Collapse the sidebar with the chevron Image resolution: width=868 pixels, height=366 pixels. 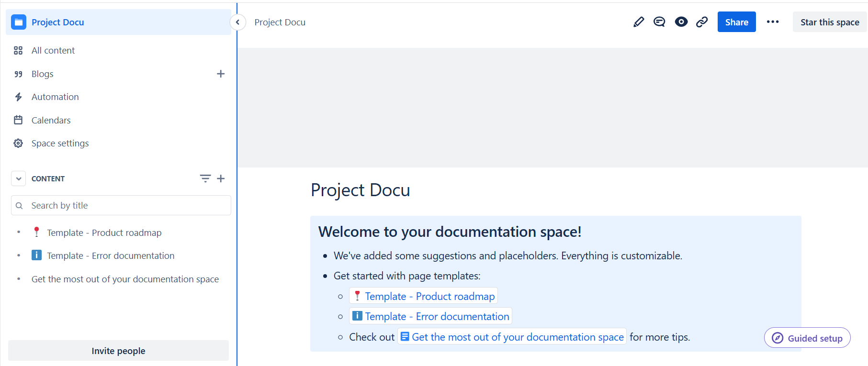[x=237, y=22]
